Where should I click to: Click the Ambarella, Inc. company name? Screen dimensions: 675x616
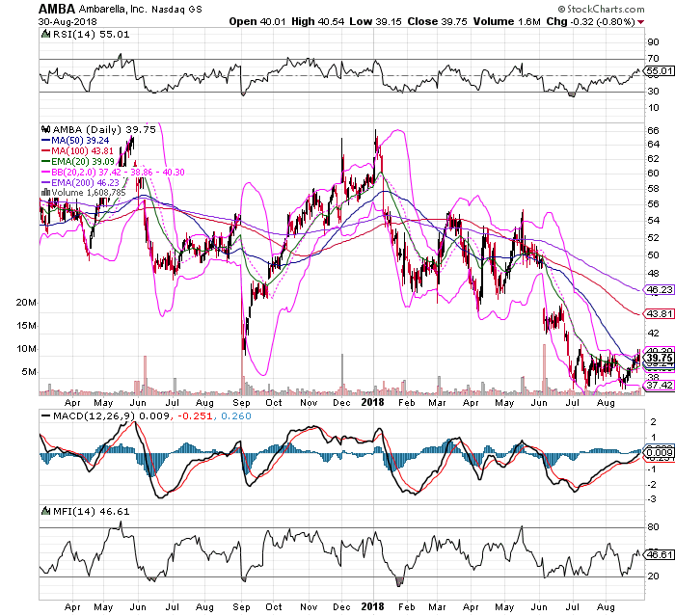(x=113, y=9)
